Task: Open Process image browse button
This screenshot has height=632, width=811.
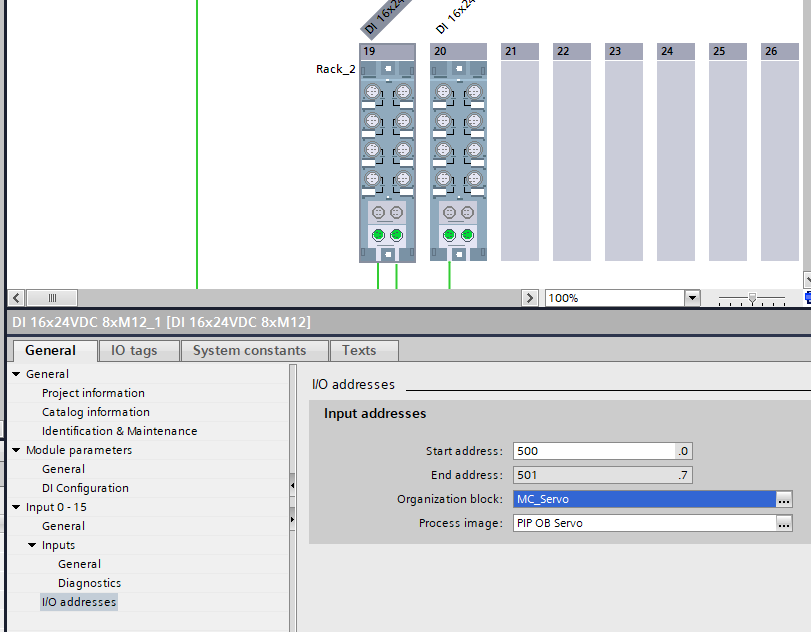Action: click(x=784, y=523)
